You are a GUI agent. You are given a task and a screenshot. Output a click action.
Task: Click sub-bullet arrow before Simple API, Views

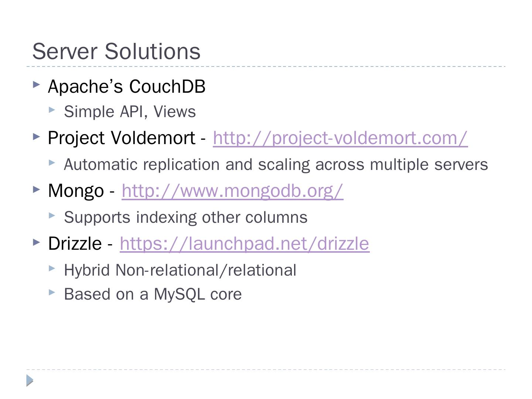52,109
